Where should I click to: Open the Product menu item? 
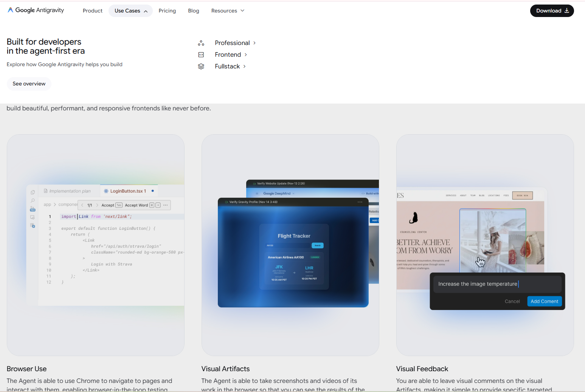tap(93, 11)
